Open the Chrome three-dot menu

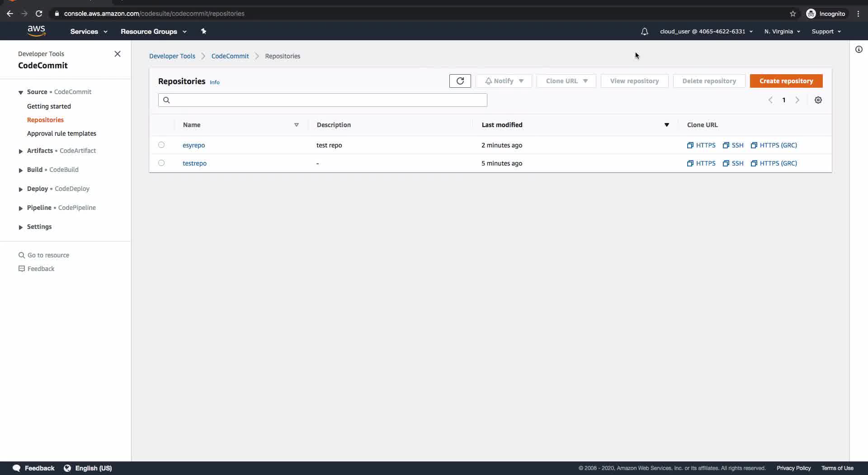(858, 14)
